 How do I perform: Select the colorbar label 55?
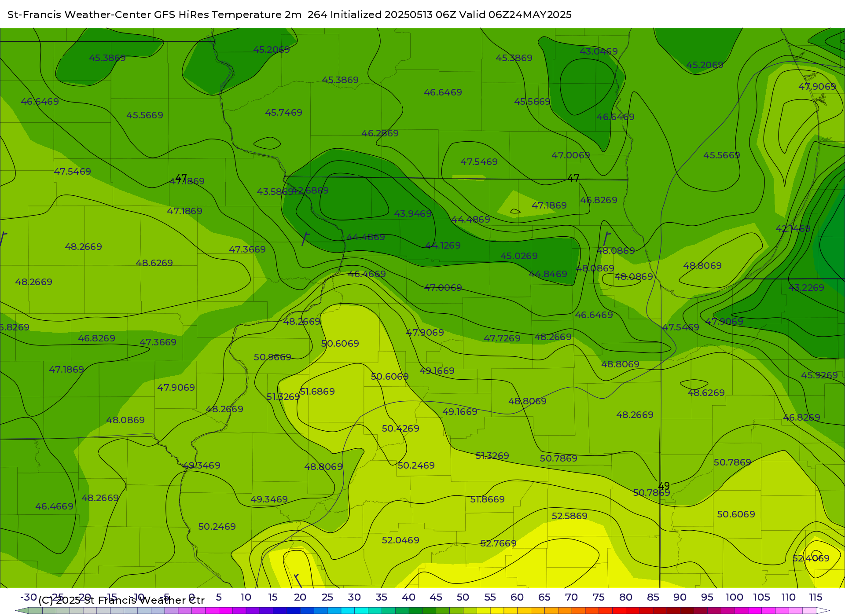pyautogui.click(x=490, y=597)
